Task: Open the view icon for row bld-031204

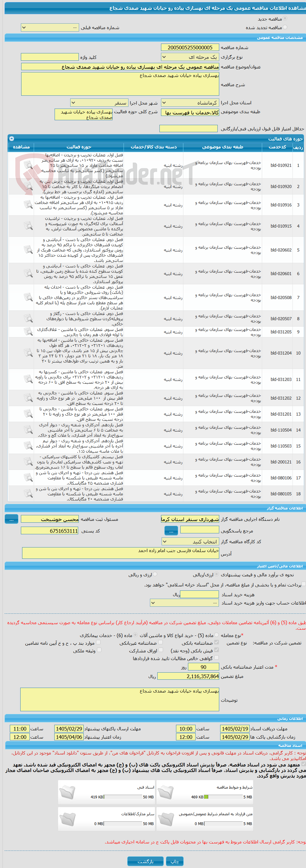Action: pyautogui.click(x=28, y=353)
